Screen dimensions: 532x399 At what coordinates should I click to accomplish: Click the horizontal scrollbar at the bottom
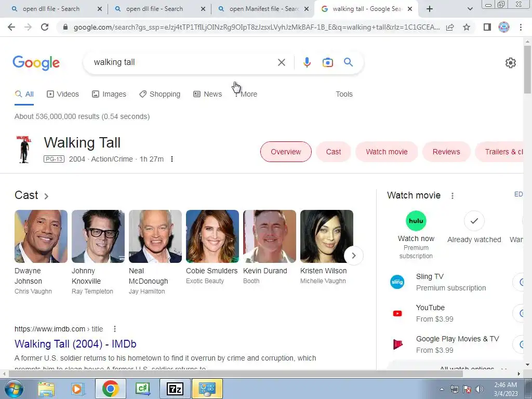[x=236, y=374]
